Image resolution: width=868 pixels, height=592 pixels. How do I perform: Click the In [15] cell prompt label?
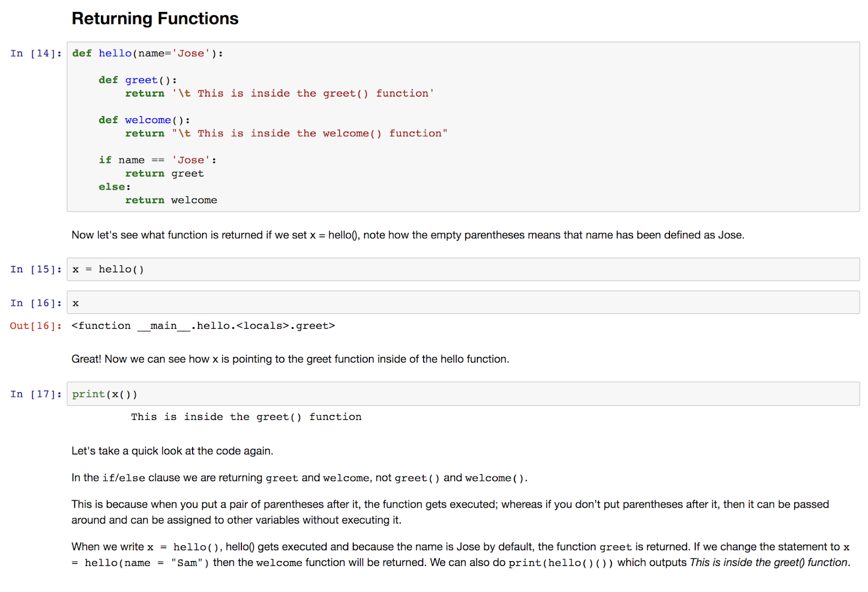click(x=35, y=269)
